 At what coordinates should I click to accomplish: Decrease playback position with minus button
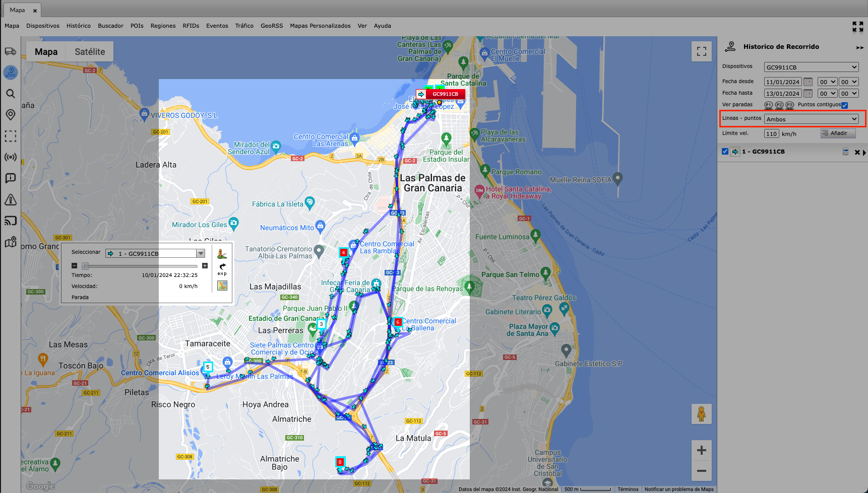[74, 265]
